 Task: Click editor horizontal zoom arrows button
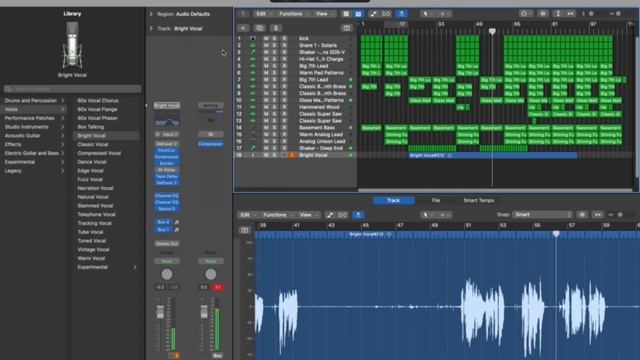pos(598,215)
